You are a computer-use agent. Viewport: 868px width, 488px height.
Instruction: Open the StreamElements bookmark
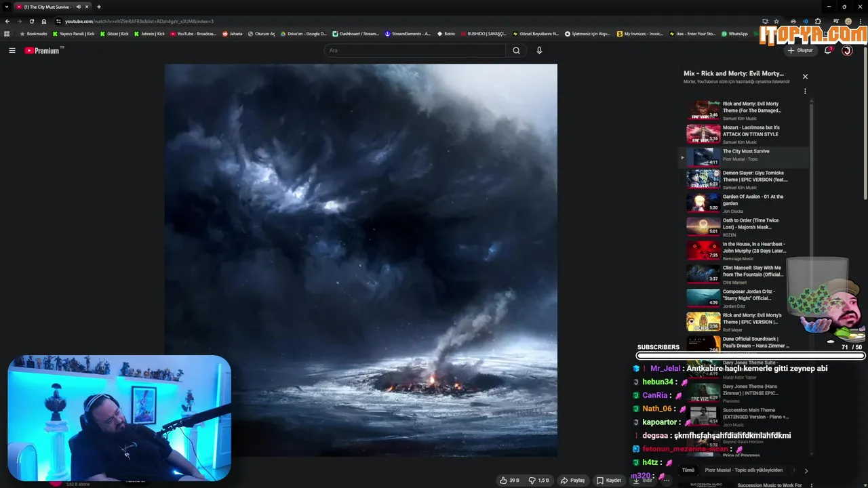point(408,33)
